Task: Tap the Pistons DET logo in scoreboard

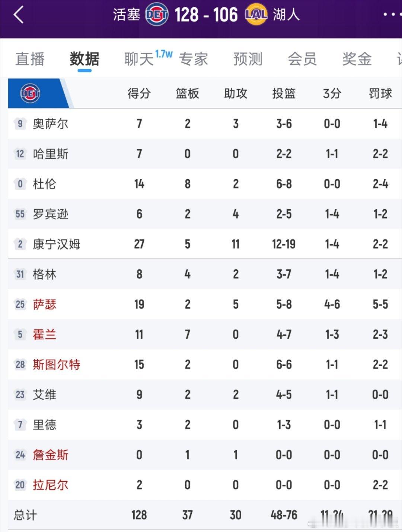Action: [x=157, y=15]
